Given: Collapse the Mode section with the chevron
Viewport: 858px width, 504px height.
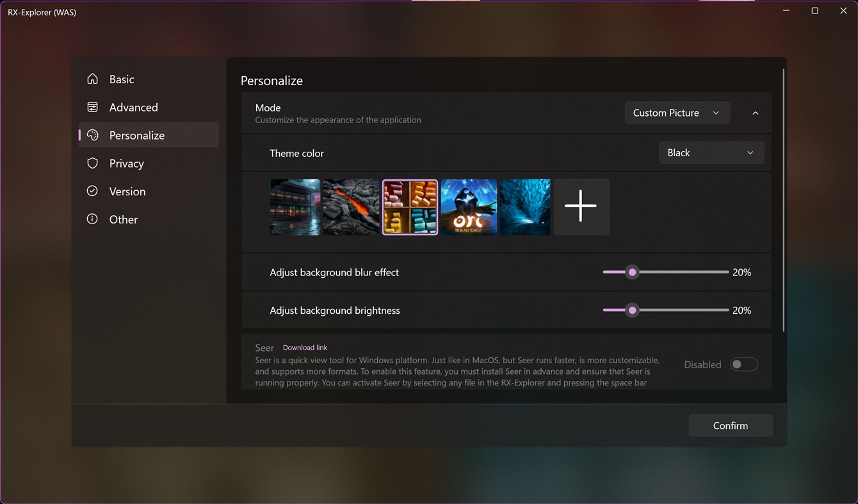Looking at the screenshot, I should (x=755, y=113).
